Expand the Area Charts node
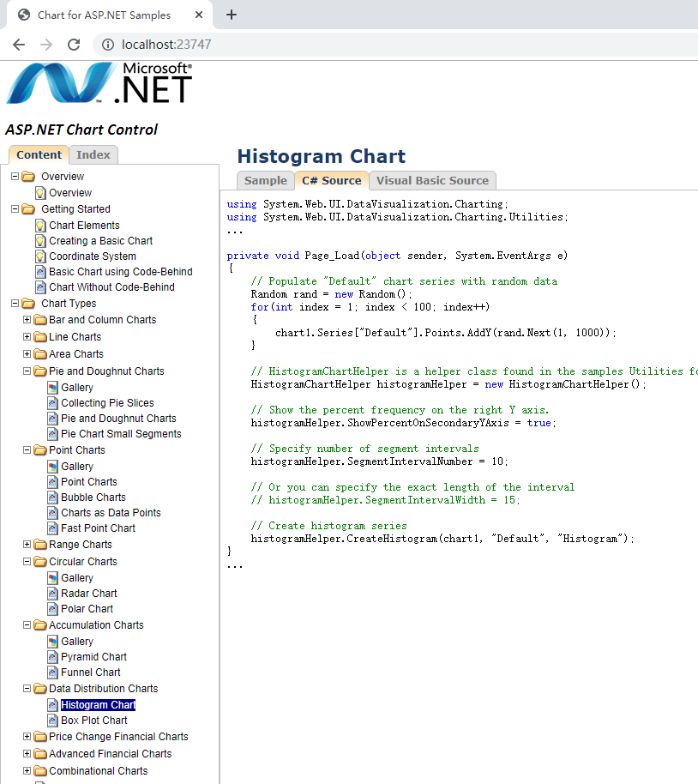This screenshot has height=784, width=698. [x=27, y=354]
